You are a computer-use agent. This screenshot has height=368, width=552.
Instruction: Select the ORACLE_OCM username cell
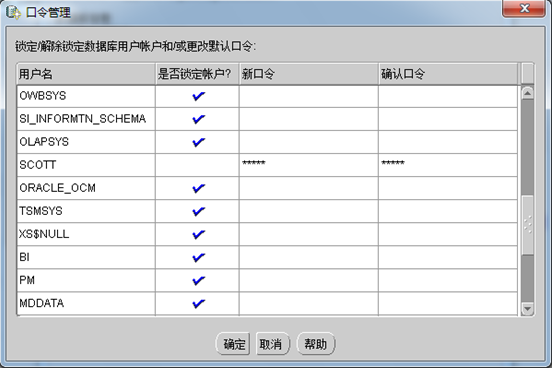coord(86,188)
